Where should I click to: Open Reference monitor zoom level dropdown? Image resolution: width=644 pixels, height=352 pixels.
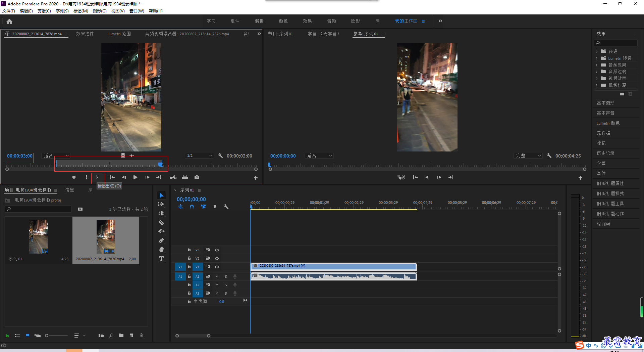319,156
